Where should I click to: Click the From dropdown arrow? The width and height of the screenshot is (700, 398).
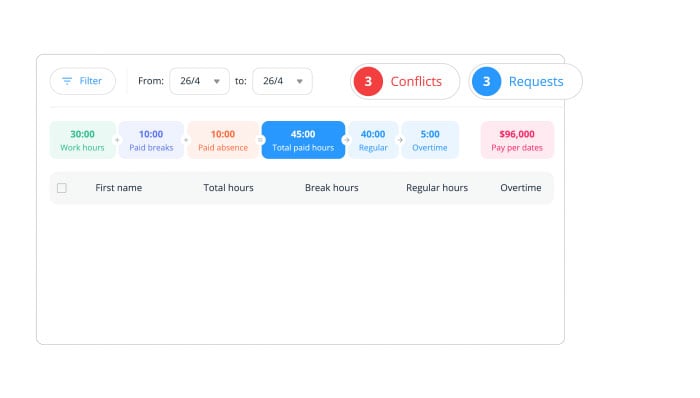(x=217, y=82)
